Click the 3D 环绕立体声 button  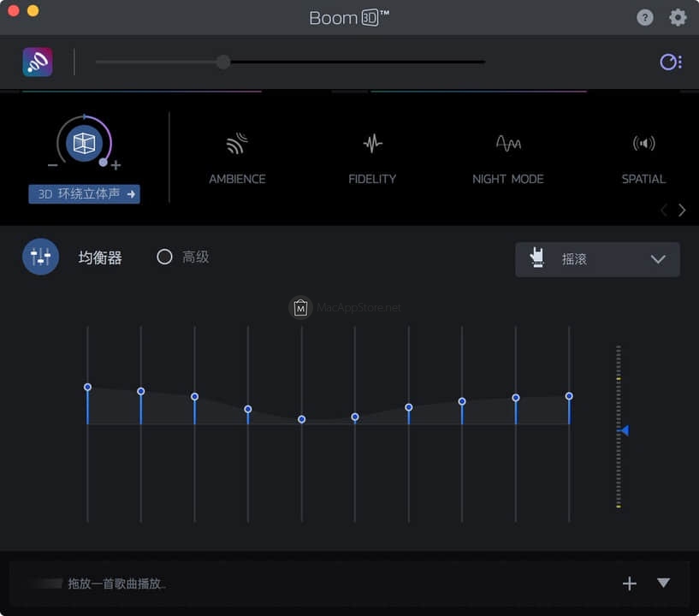(84, 194)
